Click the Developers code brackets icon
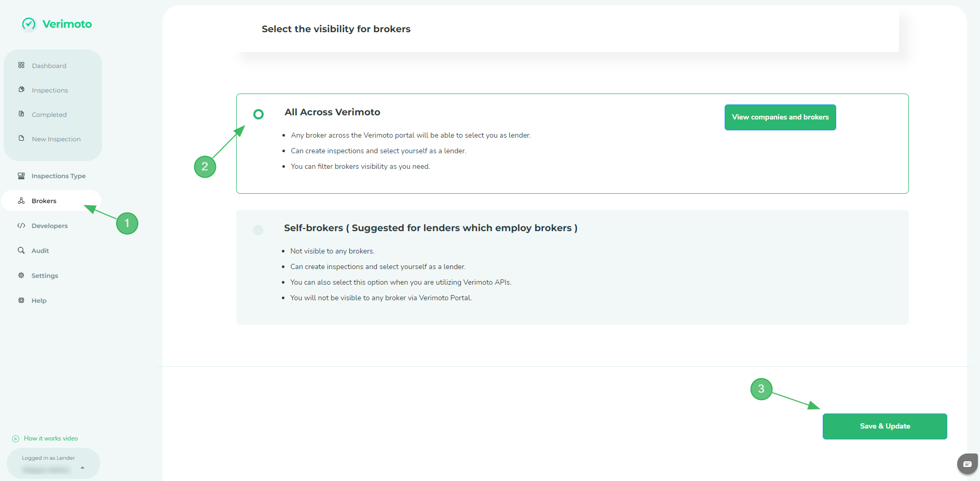 21,225
